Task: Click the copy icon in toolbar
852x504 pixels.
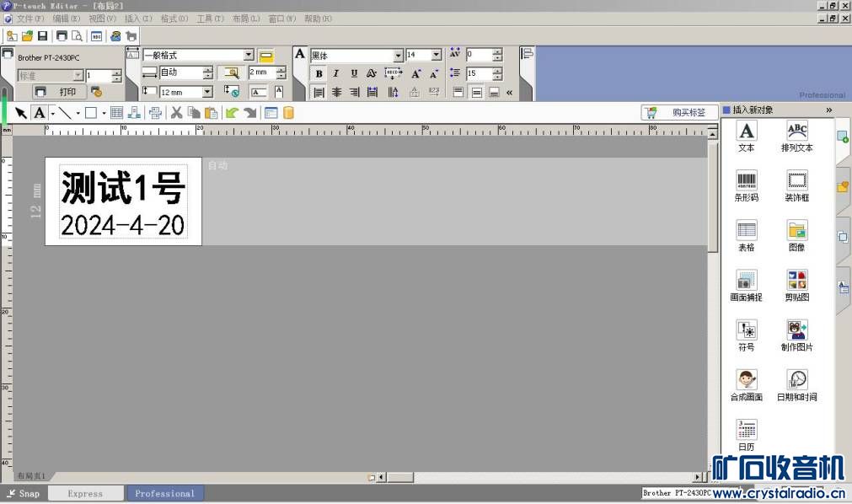Action: pyautogui.click(x=194, y=113)
